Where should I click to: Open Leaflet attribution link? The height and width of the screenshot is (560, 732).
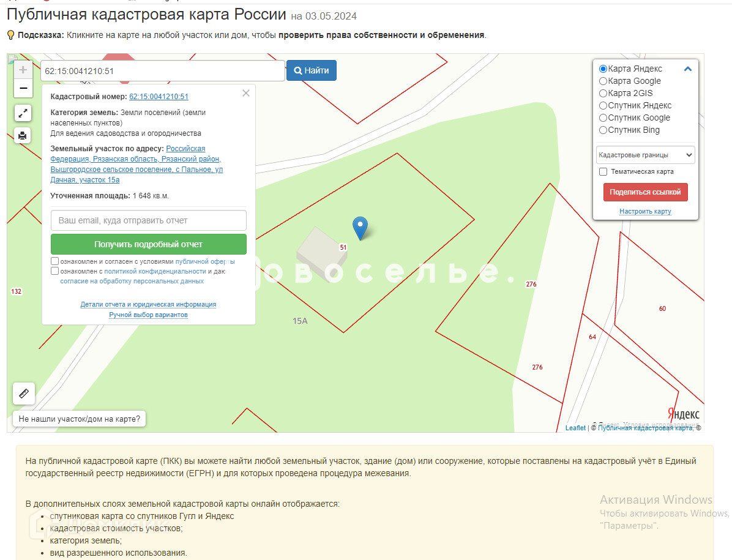(x=575, y=428)
